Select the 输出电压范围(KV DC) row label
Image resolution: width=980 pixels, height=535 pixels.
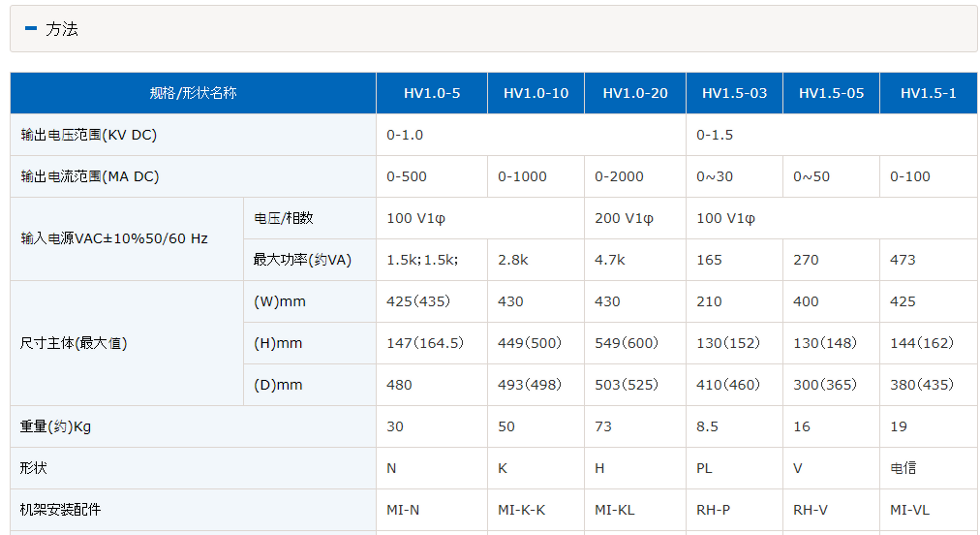[88, 135]
